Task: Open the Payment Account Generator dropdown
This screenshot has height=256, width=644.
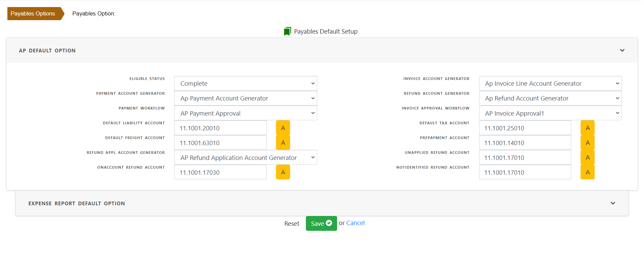Action: (x=246, y=98)
